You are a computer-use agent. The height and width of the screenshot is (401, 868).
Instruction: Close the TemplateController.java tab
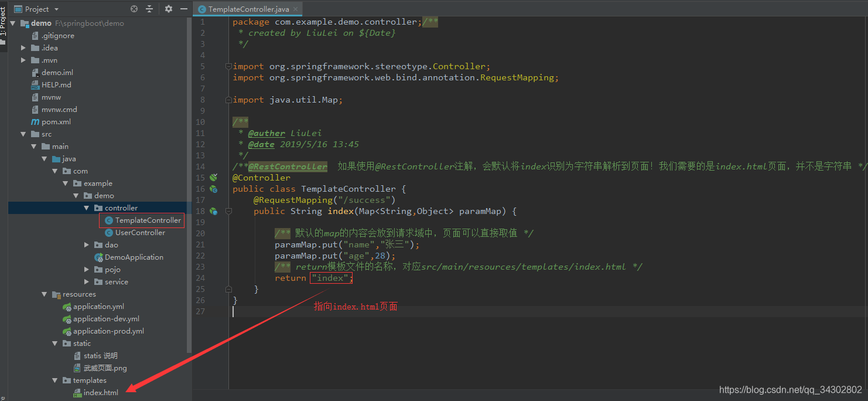click(296, 9)
